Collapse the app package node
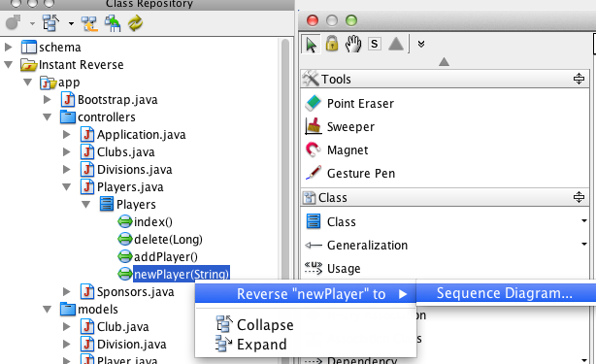The height and width of the screenshot is (364, 596). [x=27, y=83]
